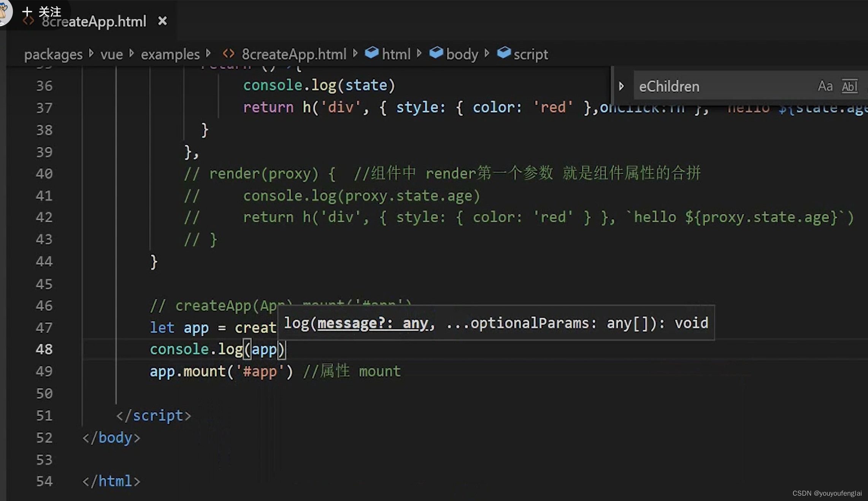Click the script symbol cube icon
868x501 pixels.
pyautogui.click(x=504, y=53)
